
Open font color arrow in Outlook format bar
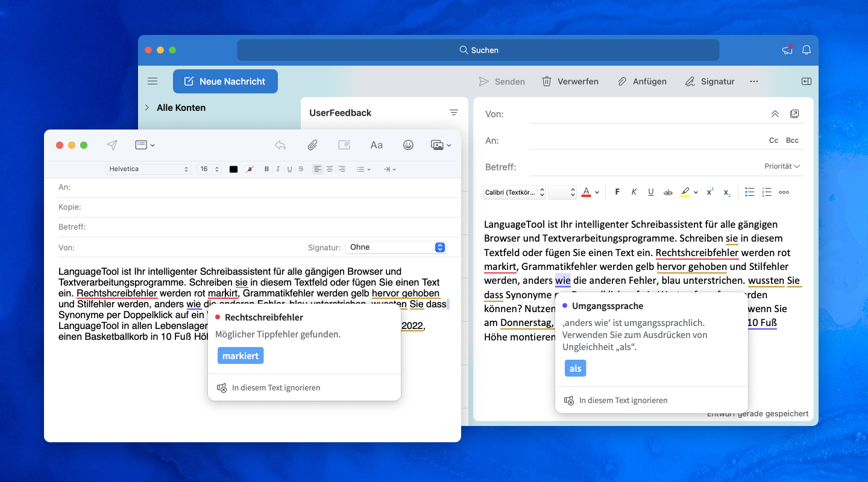click(597, 192)
